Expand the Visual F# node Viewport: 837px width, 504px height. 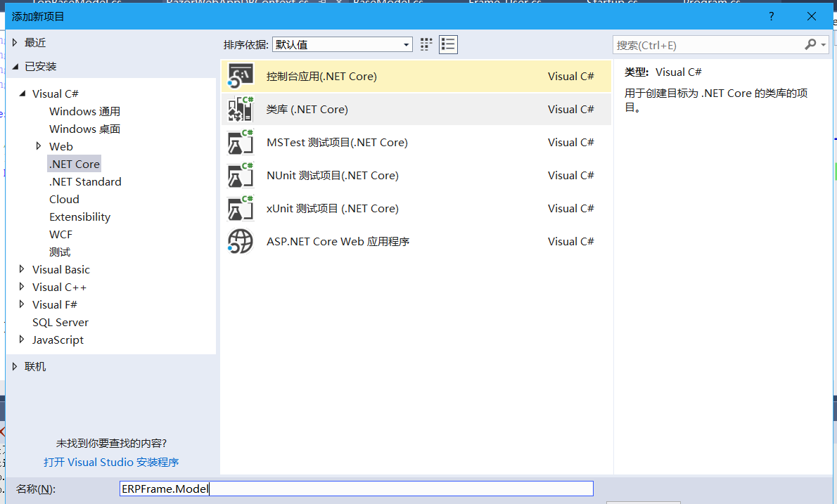(x=22, y=304)
